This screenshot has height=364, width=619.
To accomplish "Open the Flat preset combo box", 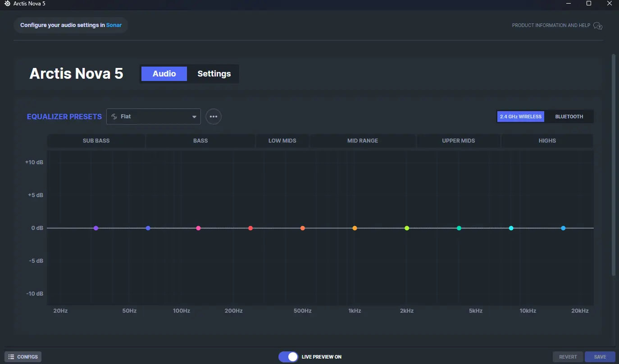I will [x=154, y=117].
